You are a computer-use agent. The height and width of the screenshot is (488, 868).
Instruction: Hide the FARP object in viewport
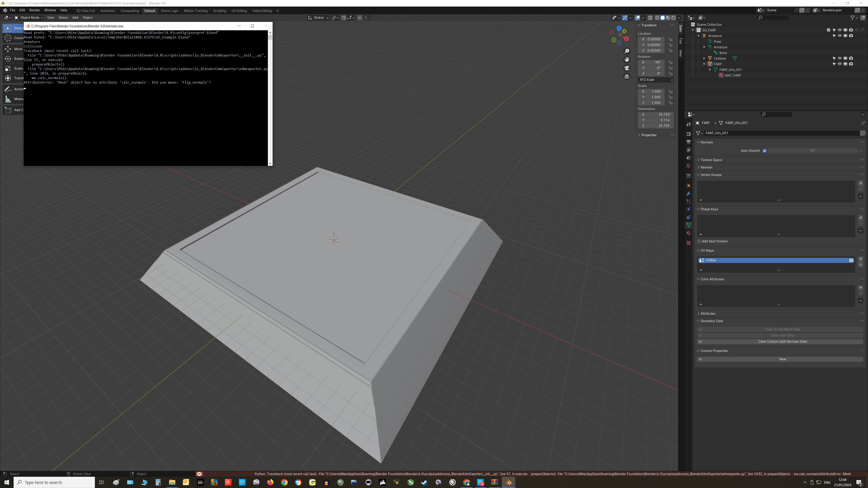[840, 64]
